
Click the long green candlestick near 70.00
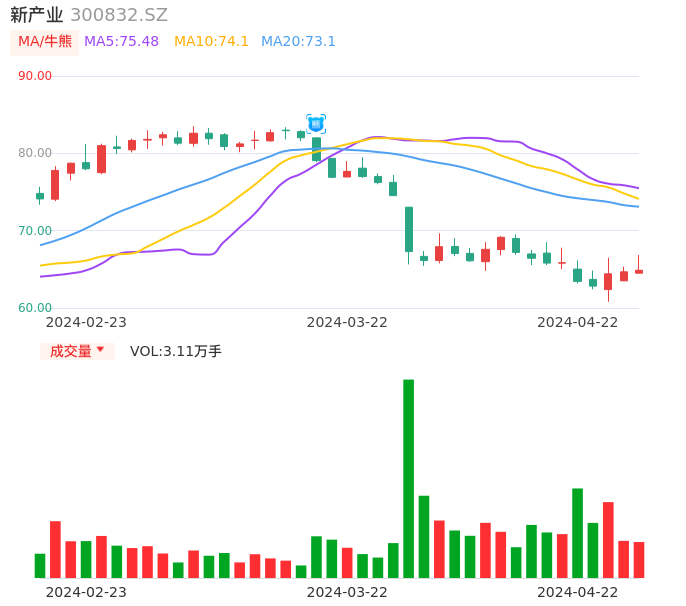point(408,229)
